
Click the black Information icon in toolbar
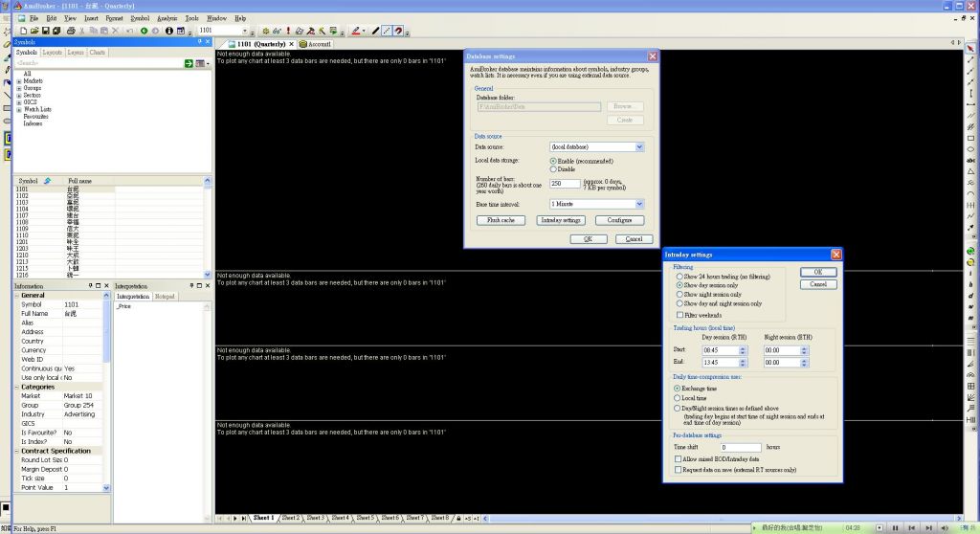click(x=168, y=31)
